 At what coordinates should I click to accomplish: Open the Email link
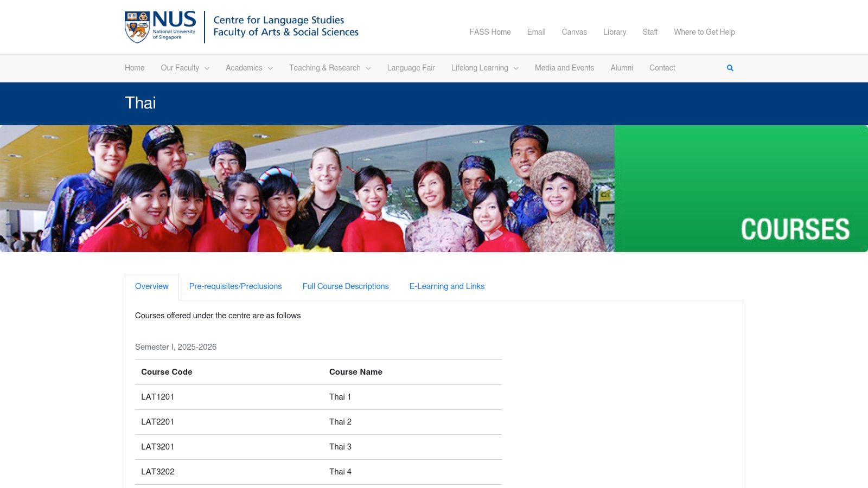[536, 32]
